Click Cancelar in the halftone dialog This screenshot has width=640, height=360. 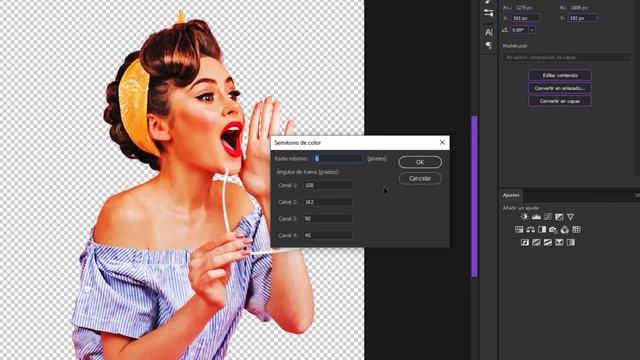420,178
